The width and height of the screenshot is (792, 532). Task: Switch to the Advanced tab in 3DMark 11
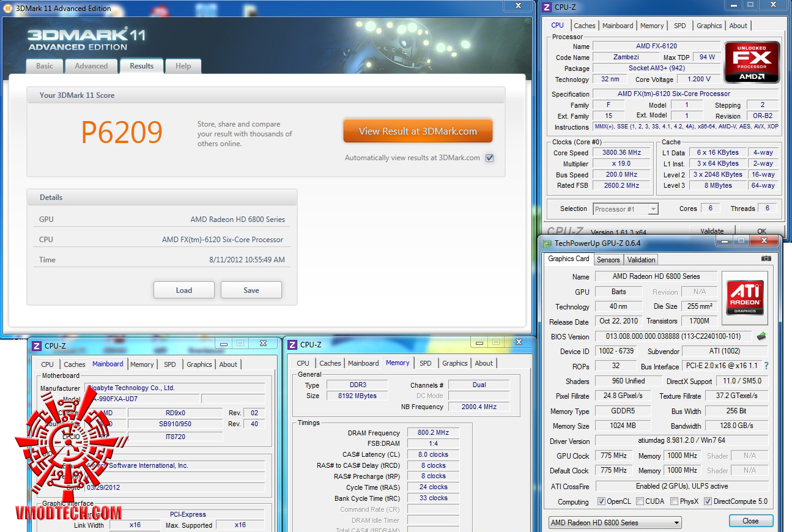[91, 66]
